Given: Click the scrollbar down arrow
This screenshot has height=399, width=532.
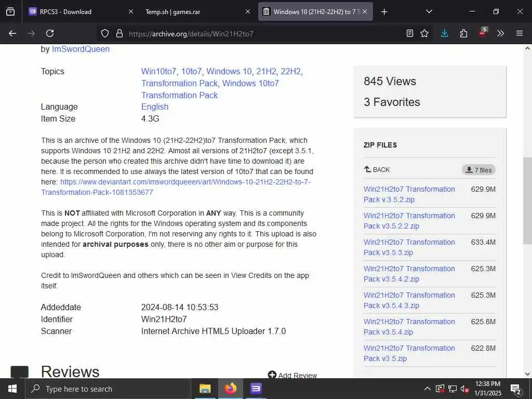Looking at the screenshot, I should (527, 374).
